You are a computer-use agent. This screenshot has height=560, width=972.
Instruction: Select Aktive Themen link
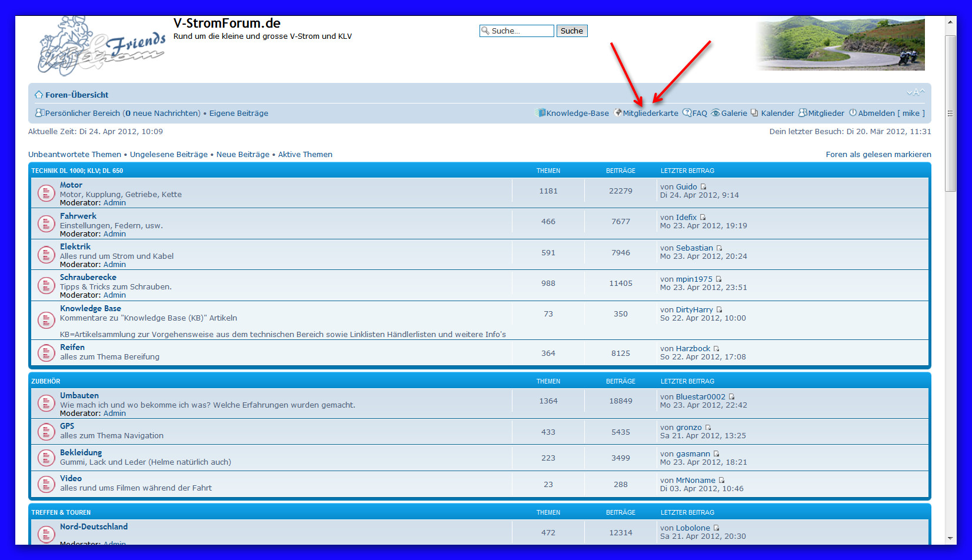tap(305, 155)
